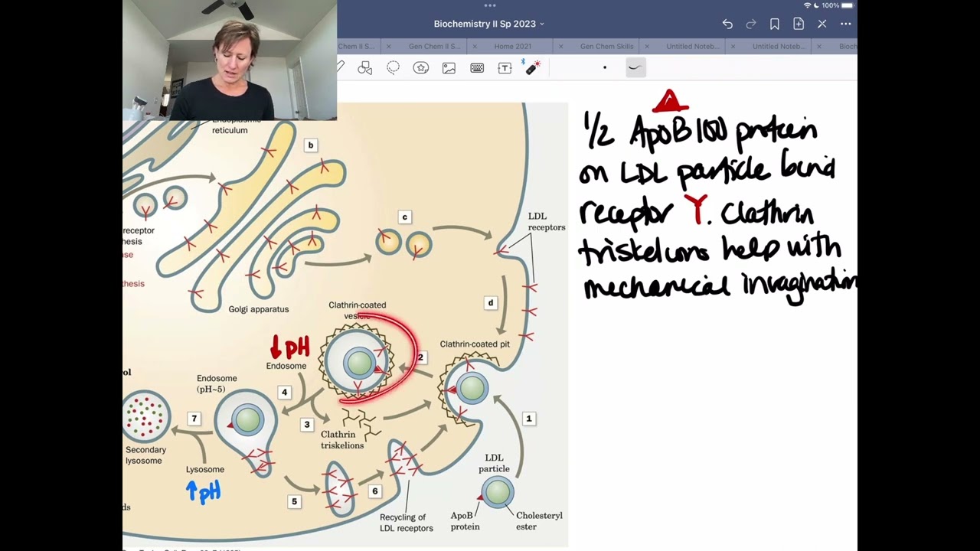Click the 'Secondary lysosome' label
Viewport: 980px width, 551px height.
pos(145,455)
